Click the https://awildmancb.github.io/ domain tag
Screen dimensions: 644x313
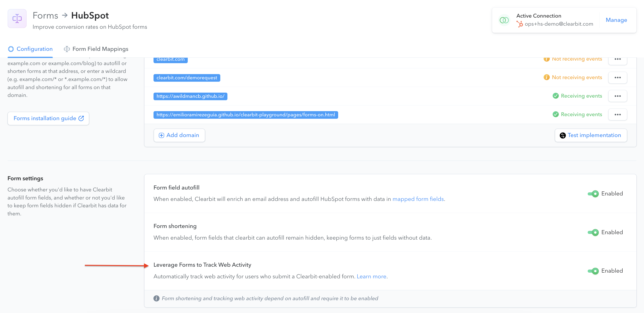pos(190,96)
